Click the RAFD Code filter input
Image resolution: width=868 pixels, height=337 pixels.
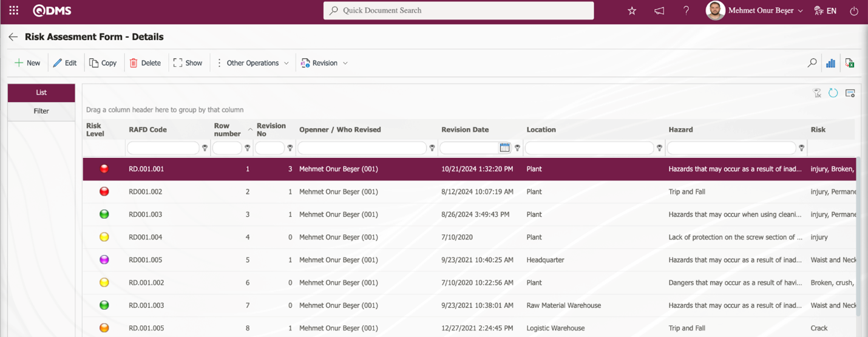[163, 148]
